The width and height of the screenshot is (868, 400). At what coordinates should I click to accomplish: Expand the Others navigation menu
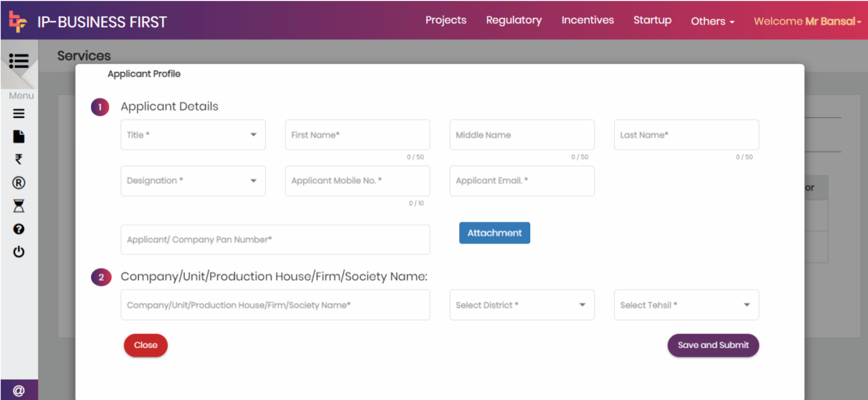(x=712, y=21)
